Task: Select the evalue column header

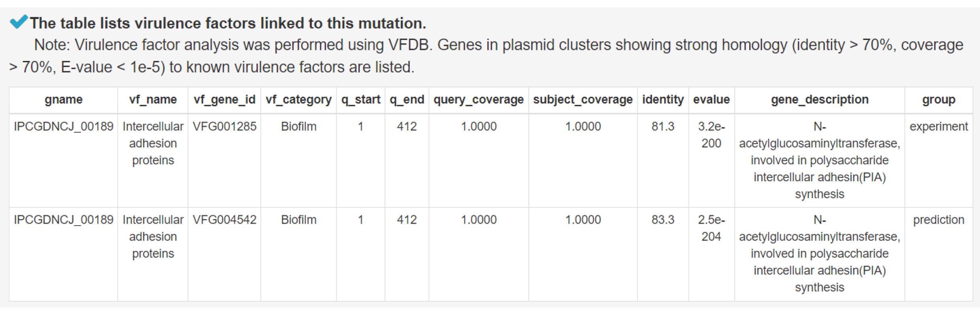Action: (x=711, y=100)
